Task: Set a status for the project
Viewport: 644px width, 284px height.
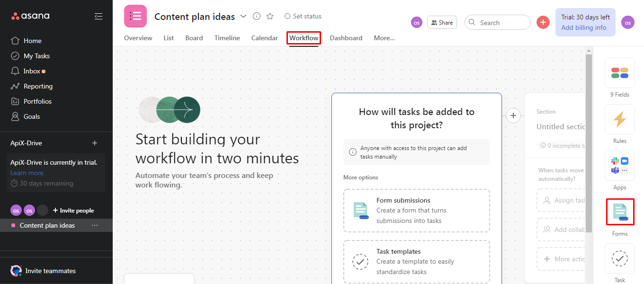Action: (x=303, y=16)
